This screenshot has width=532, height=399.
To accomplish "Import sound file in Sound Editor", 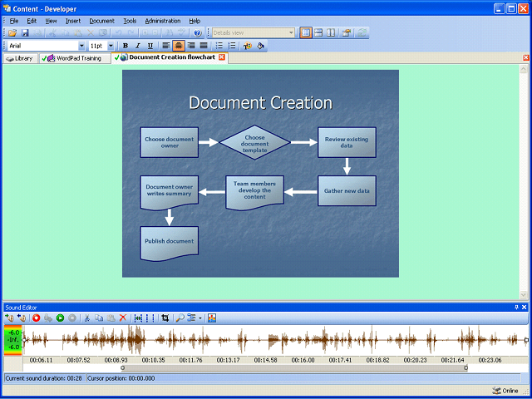I will [x=9, y=318].
